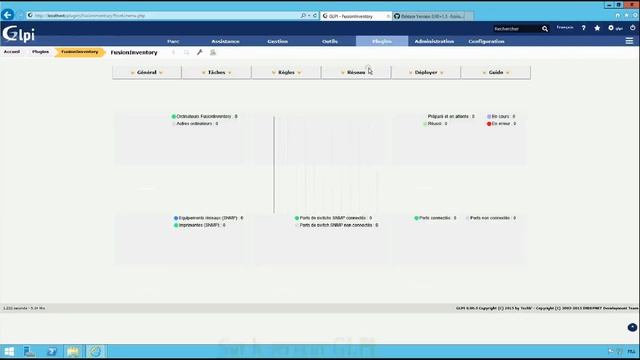The image size is (640, 360).
Task: Open the help question mark icon
Action: click(x=584, y=28)
